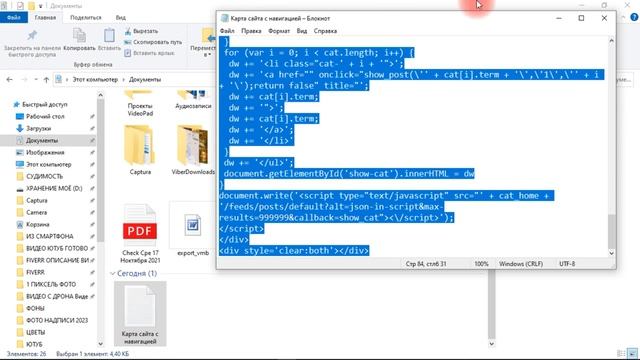Click Notepad's scroll-up arrow
The image size is (640, 360).
tap(611, 40)
